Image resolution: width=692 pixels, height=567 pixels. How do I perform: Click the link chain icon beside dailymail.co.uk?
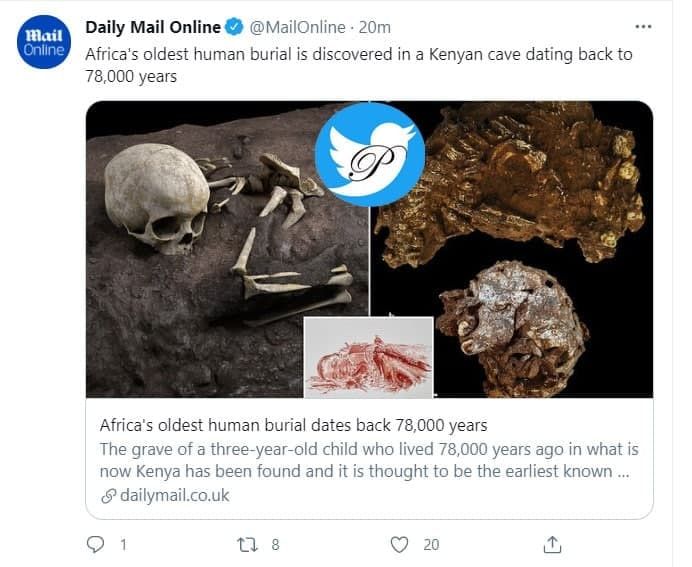pos(108,496)
